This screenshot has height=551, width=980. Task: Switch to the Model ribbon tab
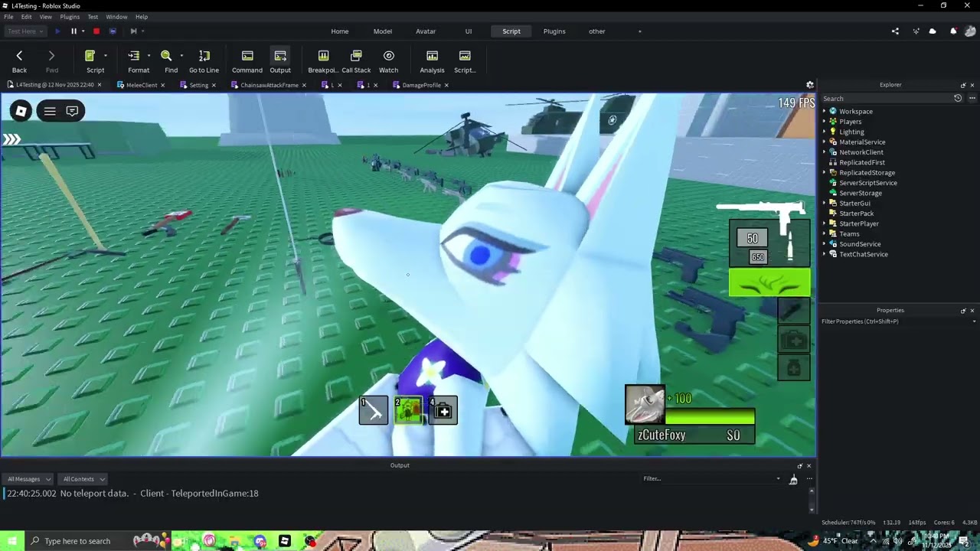383,31
